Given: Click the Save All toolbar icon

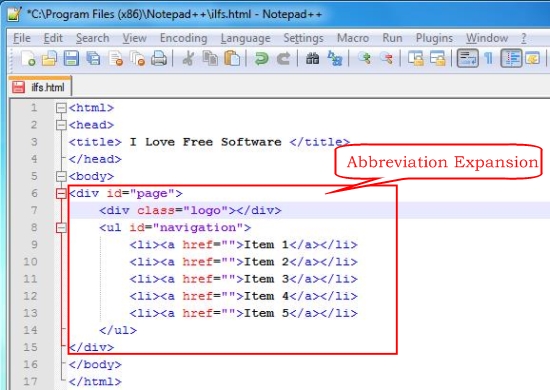Looking at the screenshot, I should click(x=93, y=58).
